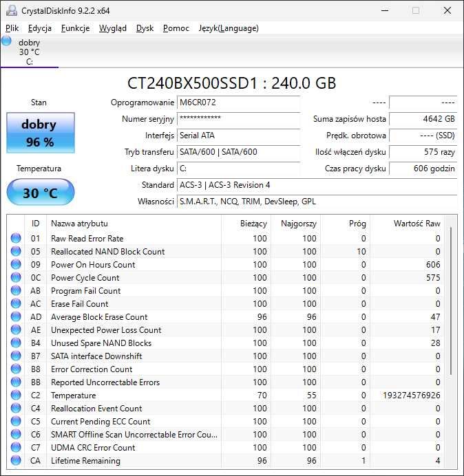Open the Pomoc menu

click(176, 28)
